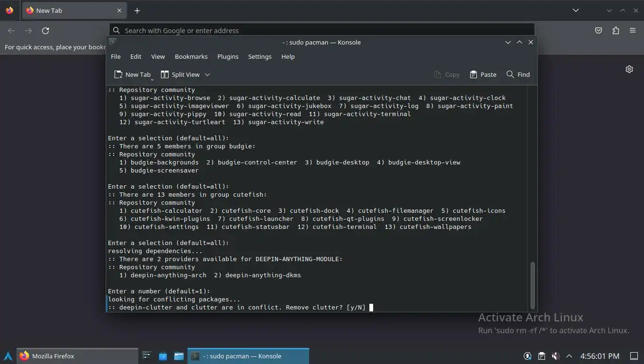The height and width of the screenshot is (364, 644).
Task: Switch to Mozilla Firefox in the taskbar
Action: point(78,356)
